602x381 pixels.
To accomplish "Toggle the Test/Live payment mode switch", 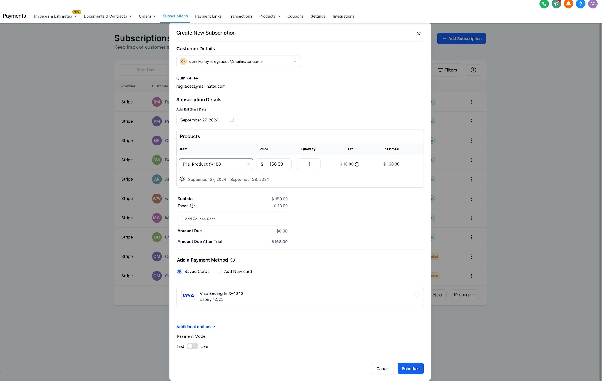I will (x=192, y=346).
